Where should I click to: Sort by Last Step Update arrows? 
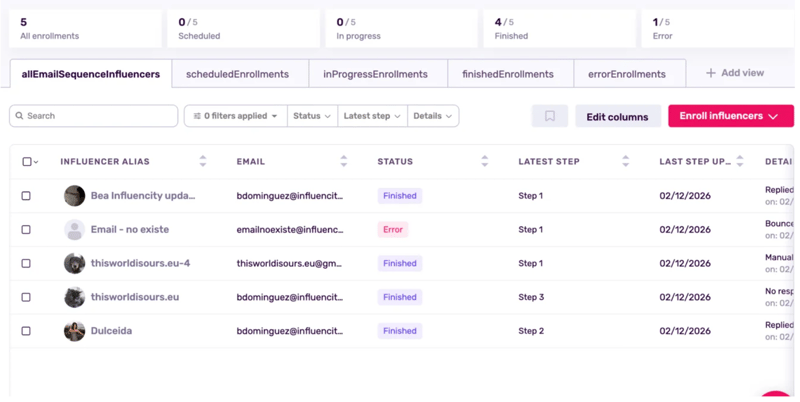740,161
